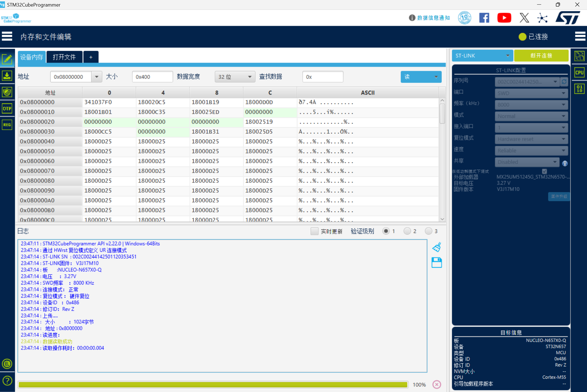Viewport: 587px width, 392px height.
Task: Select the cell containing 18002519
Action: point(270,122)
